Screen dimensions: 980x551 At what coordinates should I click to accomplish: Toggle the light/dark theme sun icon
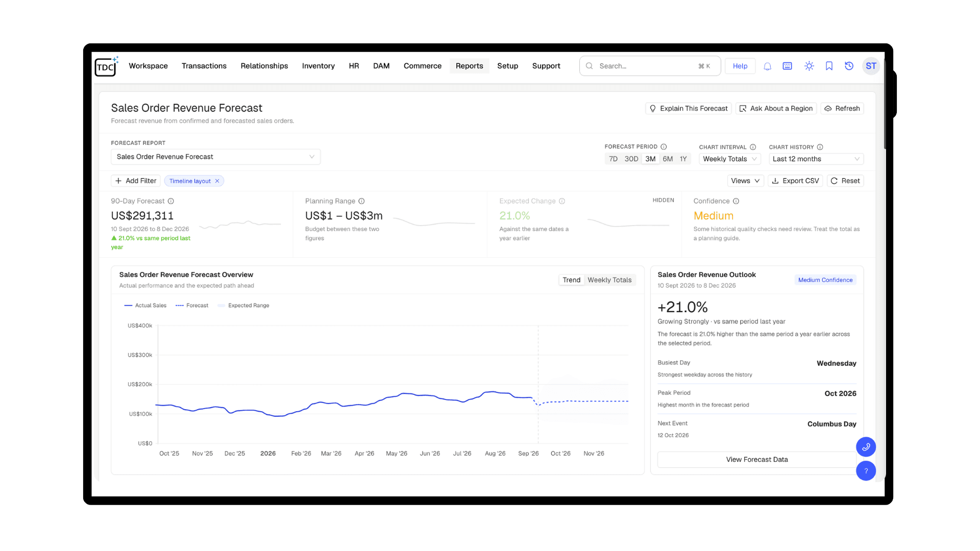[x=809, y=66]
